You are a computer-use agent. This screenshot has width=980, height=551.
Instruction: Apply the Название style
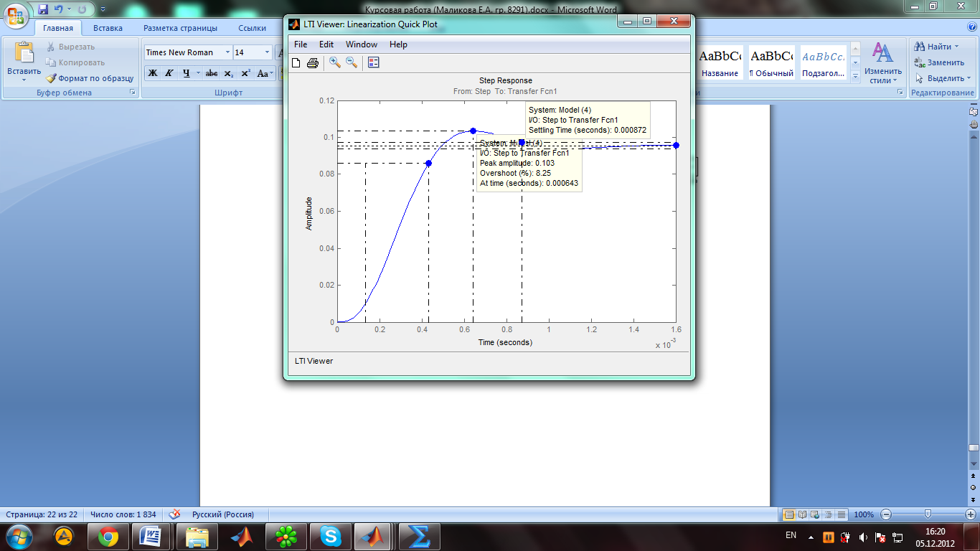click(720, 63)
